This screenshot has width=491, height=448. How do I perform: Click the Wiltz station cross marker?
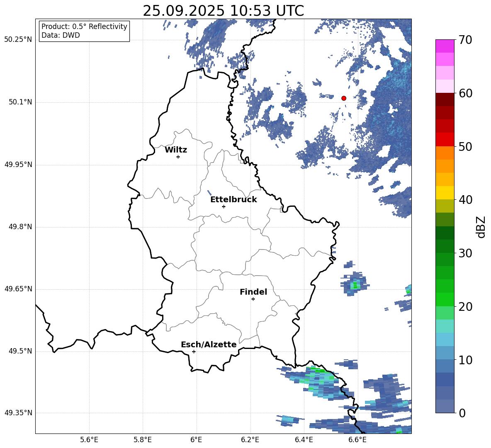[178, 157]
